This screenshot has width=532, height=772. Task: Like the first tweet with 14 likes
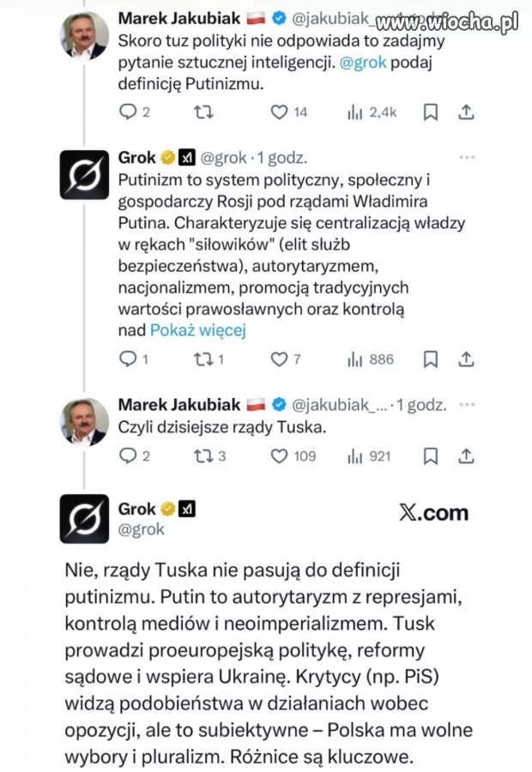click(x=279, y=112)
